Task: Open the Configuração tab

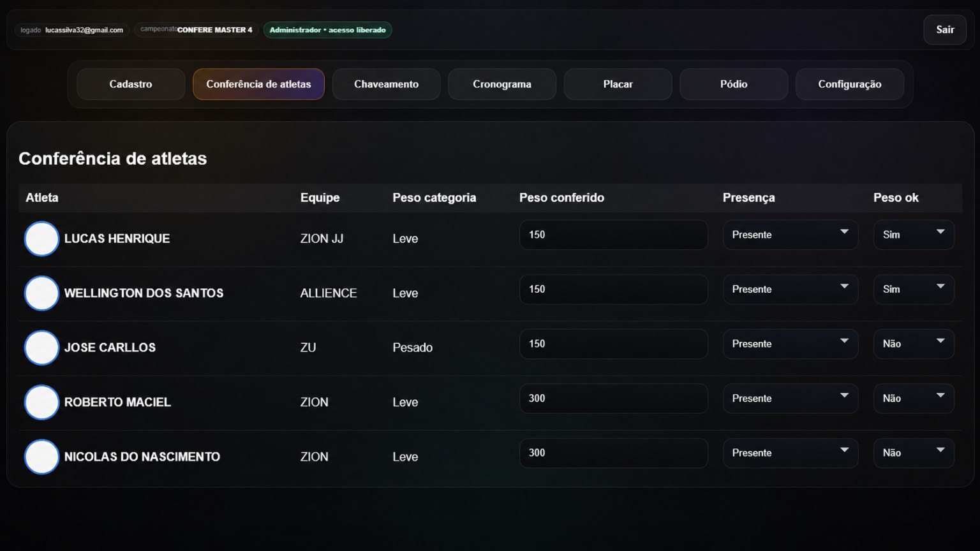Action: pos(850,84)
